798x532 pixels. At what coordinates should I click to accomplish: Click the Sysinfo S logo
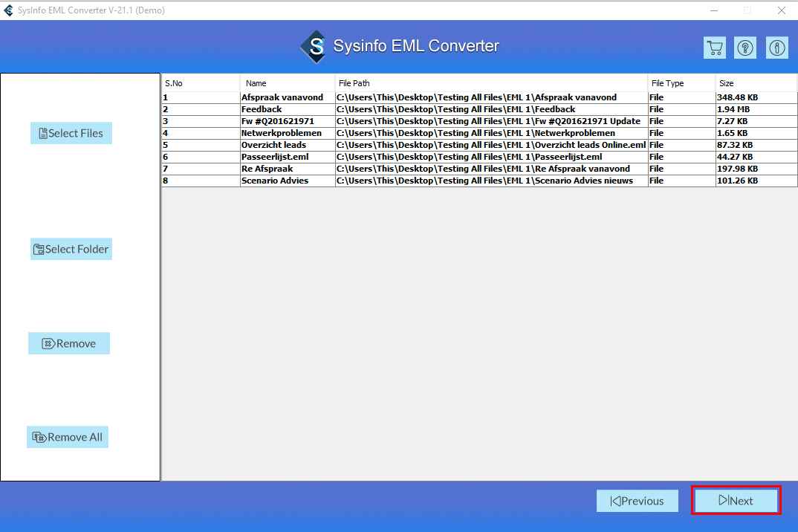point(314,46)
